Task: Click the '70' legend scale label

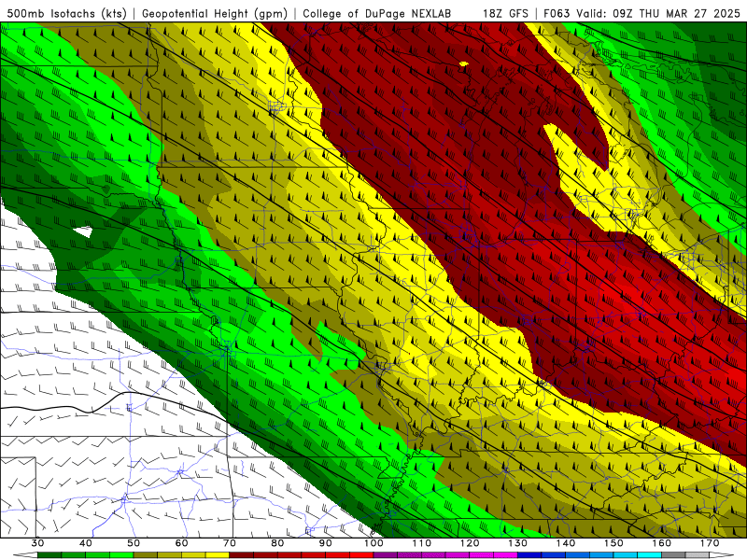Action: pyautogui.click(x=230, y=543)
